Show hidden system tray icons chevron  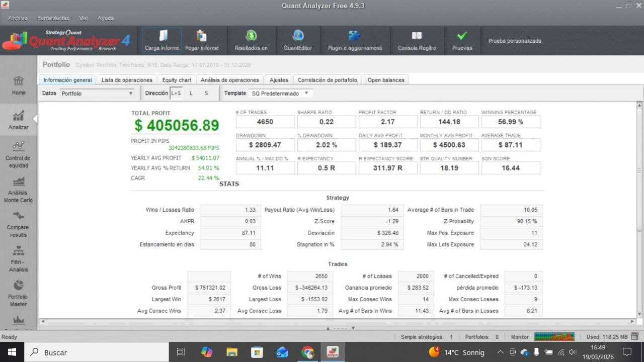coord(500,352)
